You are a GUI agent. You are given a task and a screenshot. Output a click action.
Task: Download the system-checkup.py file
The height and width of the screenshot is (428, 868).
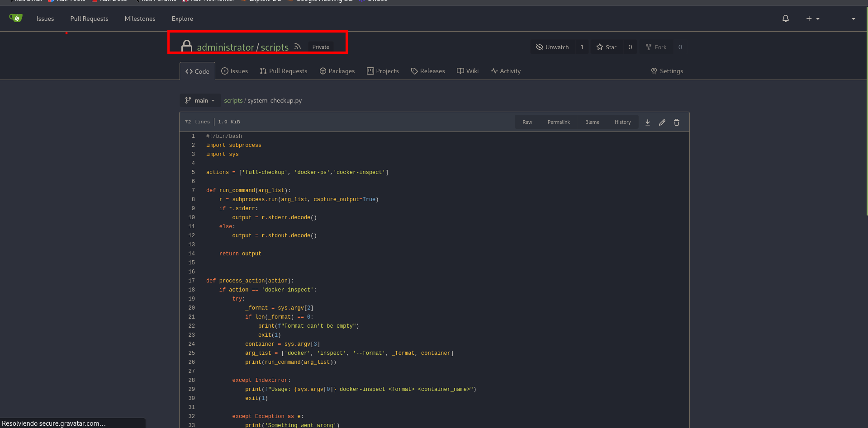[x=647, y=122]
